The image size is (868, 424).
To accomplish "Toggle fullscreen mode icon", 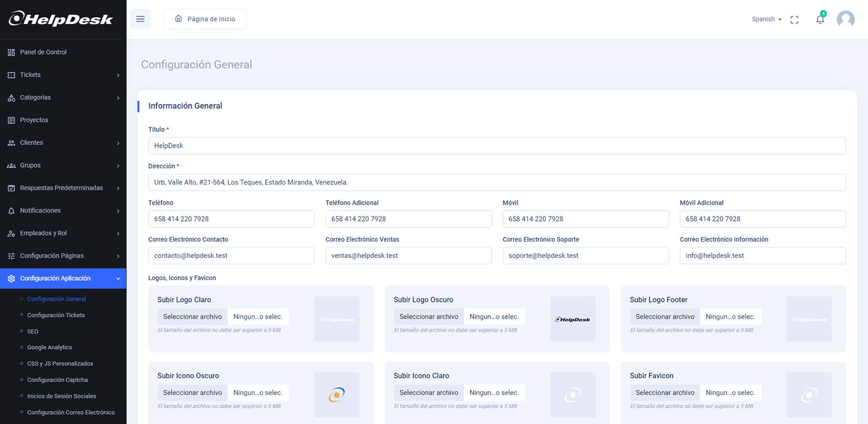I will point(794,20).
